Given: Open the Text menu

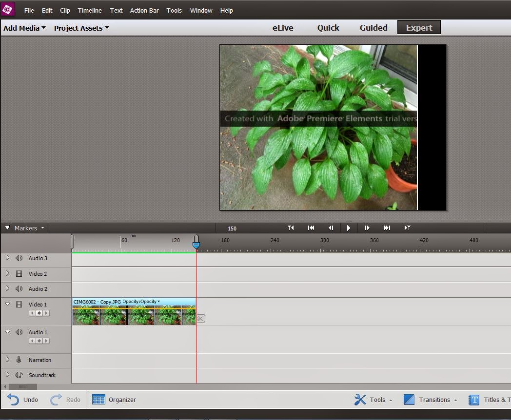Looking at the screenshot, I should tap(116, 10).
